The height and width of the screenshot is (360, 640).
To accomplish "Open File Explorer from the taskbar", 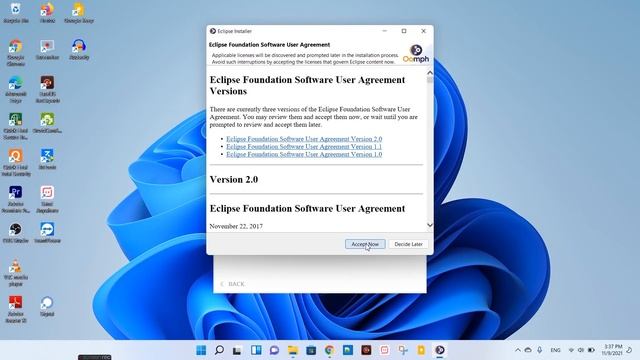I will pyautogui.click(x=293, y=350).
